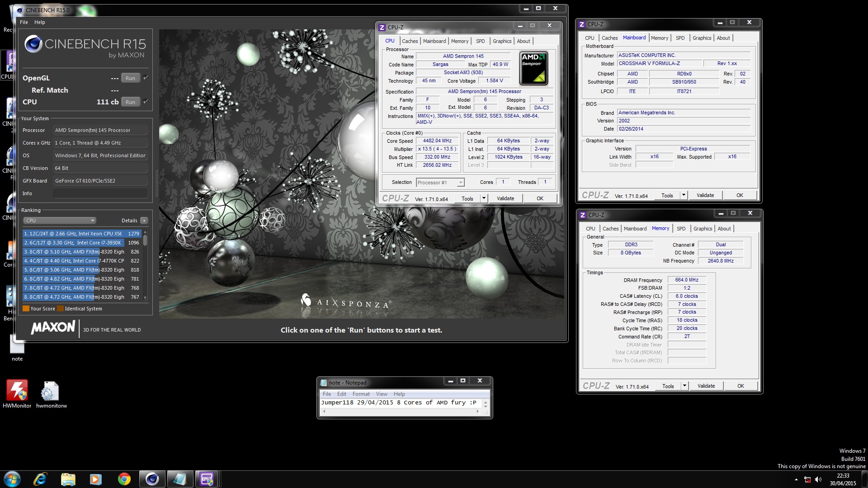868x488 pixels.
Task: Open Processor #1 selection dropdown
Action: click(x=440, y=183)
